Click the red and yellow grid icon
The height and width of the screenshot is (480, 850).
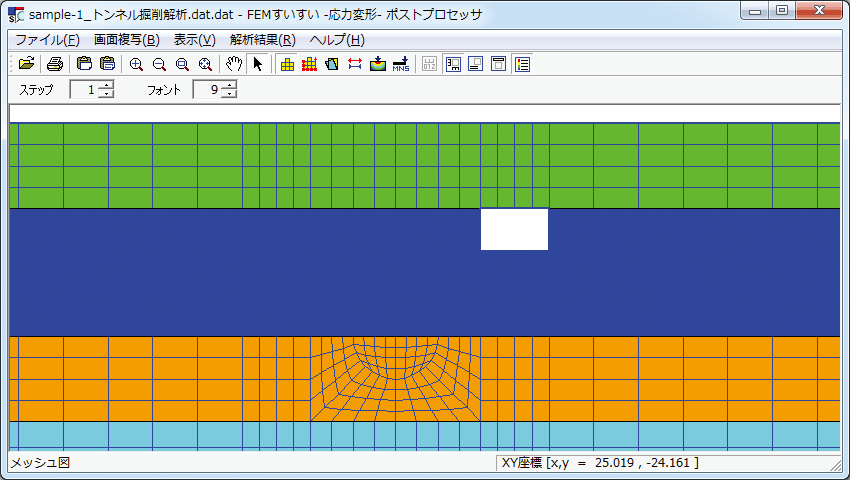click(310, 64)
